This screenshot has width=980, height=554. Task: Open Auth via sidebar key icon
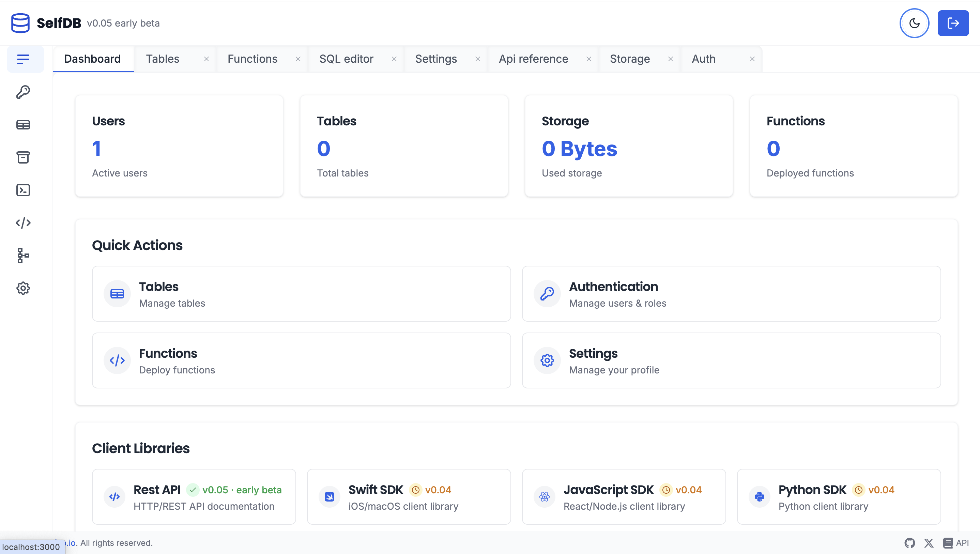coord(23,92)
